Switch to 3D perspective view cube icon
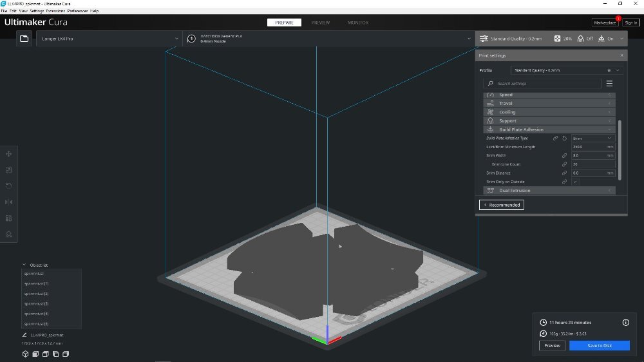Viewport: 644px width, 362px height. click(26, 354)
